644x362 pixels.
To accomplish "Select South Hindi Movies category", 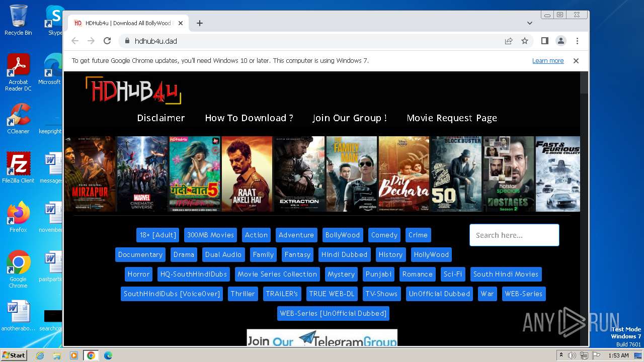I will pos(506,274).
